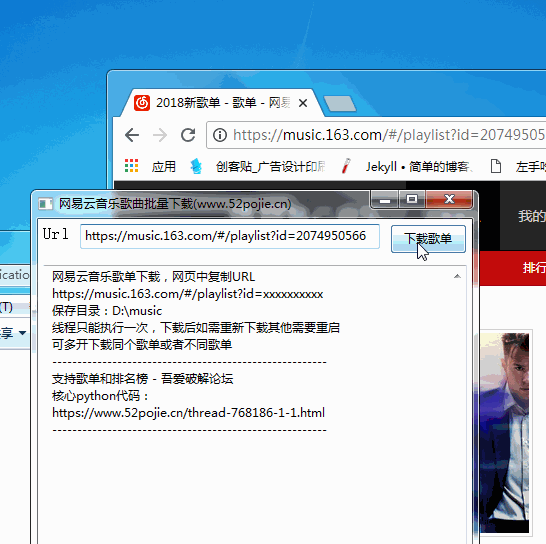Reload the page in the browser
The image size is (546, 544).
pos(188,135)
